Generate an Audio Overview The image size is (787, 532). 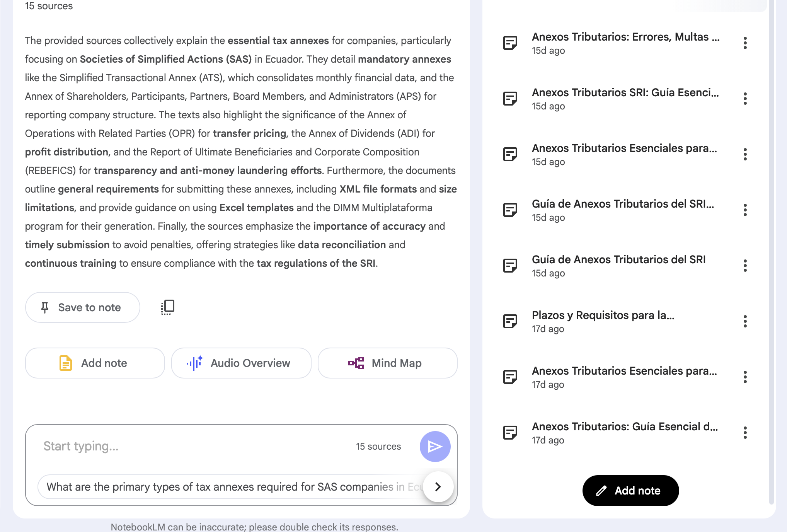[241, 363]
